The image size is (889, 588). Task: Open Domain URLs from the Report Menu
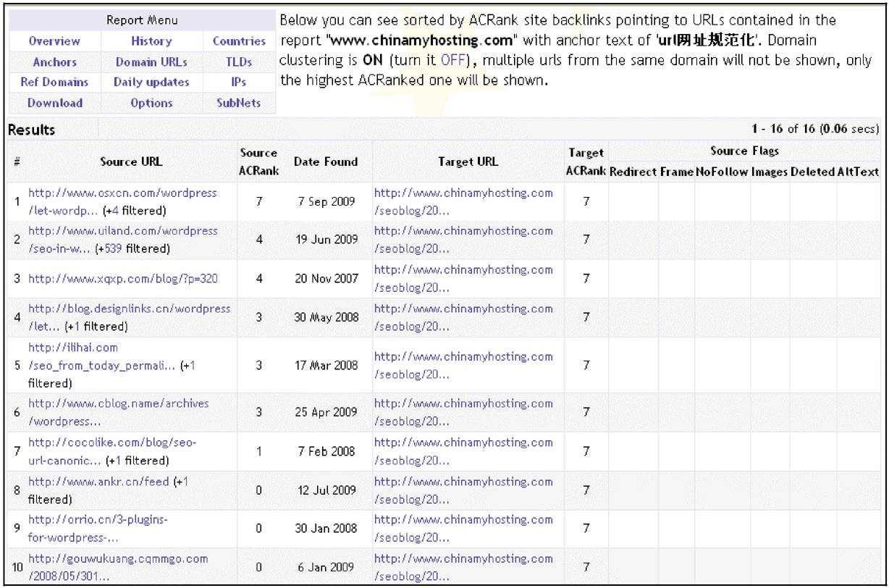click(x=151, y=62)
